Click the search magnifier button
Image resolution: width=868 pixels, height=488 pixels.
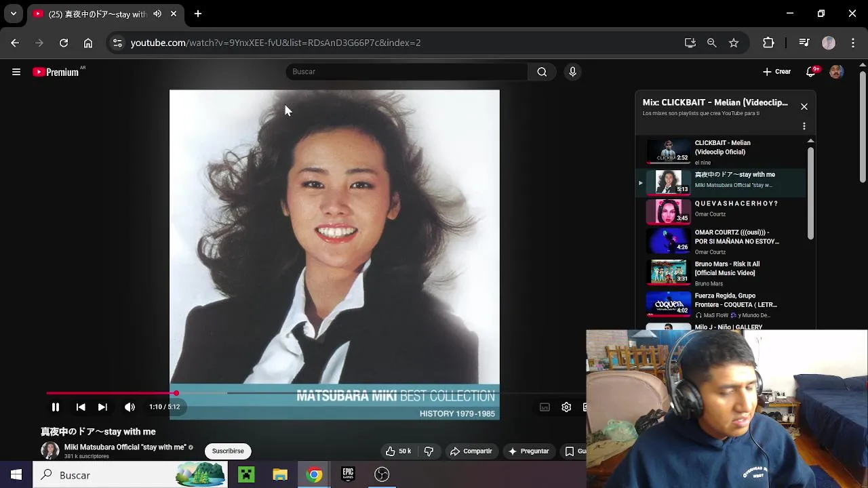tap(542, 72)
